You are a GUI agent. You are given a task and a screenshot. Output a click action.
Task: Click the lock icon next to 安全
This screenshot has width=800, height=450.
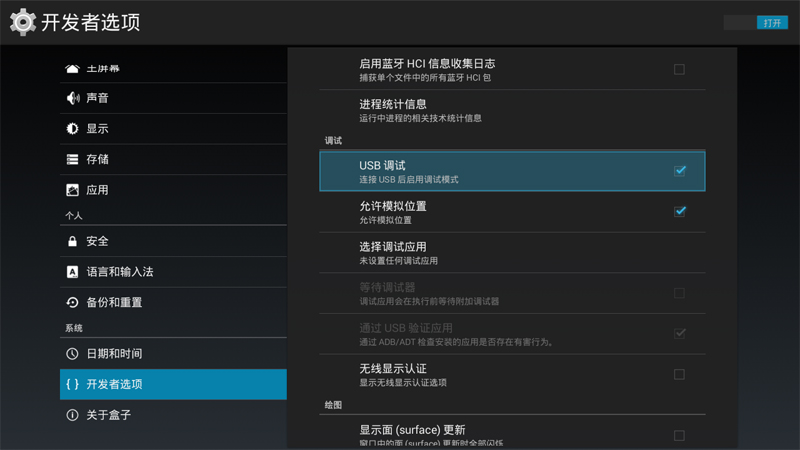pyautogui.click(x=72, y=241)
